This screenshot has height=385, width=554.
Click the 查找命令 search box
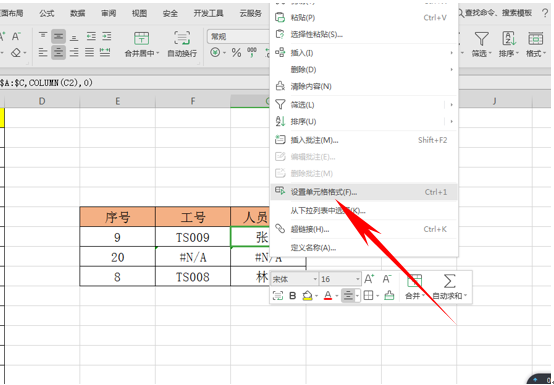coord(495,13)
